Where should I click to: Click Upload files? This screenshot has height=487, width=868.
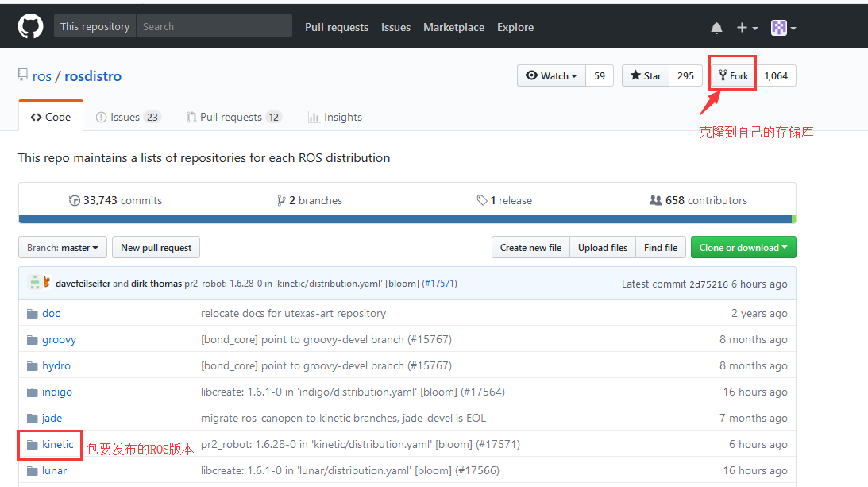(603, 248)
